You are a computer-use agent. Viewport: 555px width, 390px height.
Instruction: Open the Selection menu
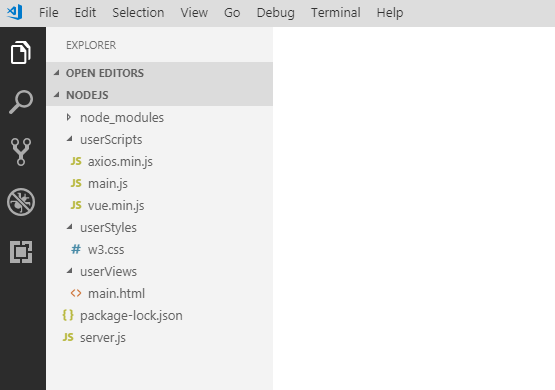138,13
